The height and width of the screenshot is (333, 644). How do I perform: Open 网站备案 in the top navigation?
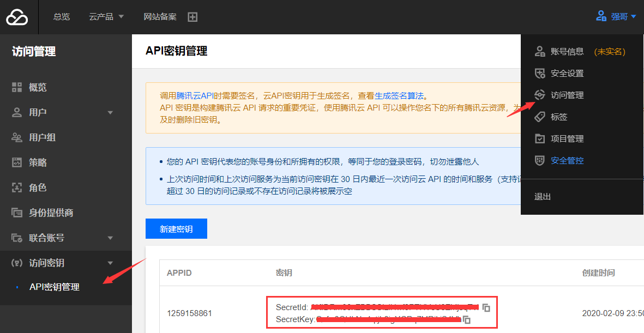coord(160,17)
